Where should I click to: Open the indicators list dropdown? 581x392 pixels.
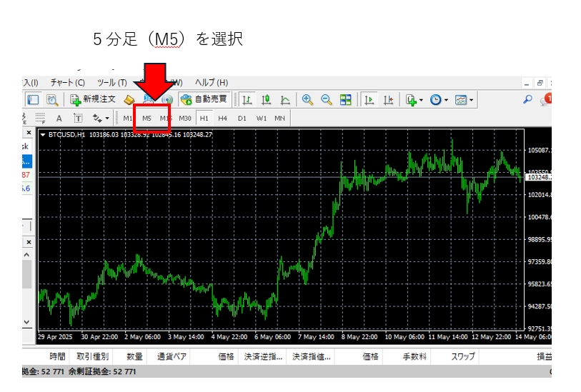[x=414, y=100]
